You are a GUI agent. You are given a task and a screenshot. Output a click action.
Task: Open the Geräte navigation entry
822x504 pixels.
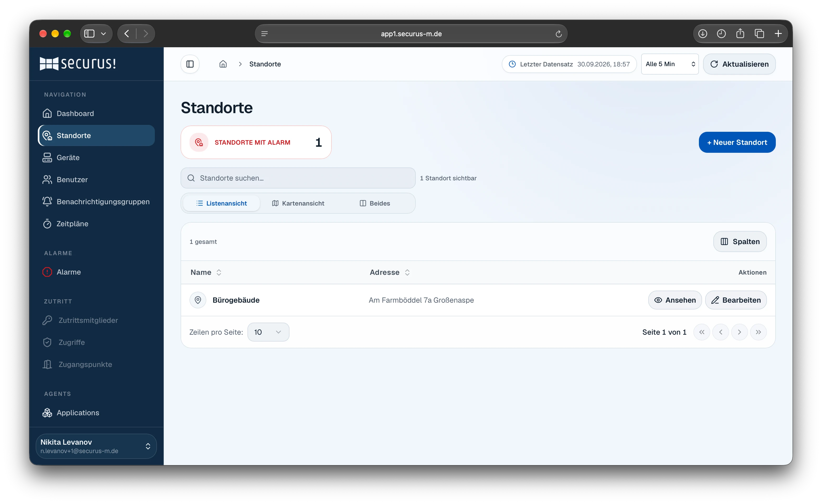[x=96, y=157]
